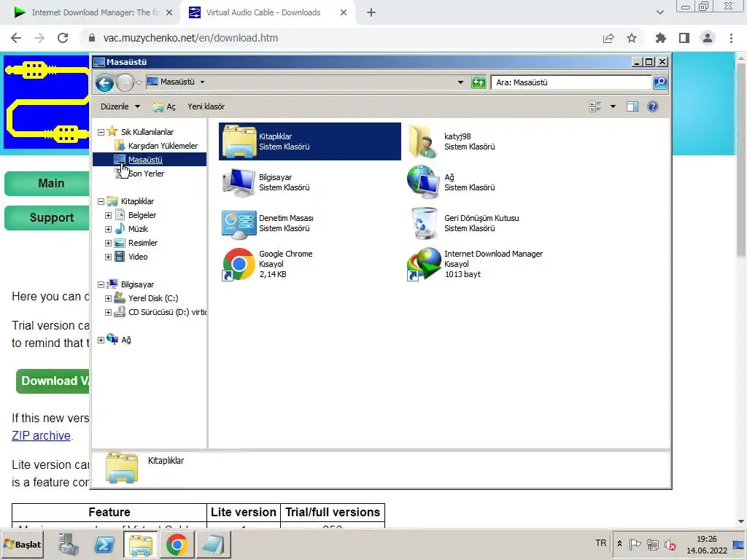Click the Main button on the webpage

(47, 183)
